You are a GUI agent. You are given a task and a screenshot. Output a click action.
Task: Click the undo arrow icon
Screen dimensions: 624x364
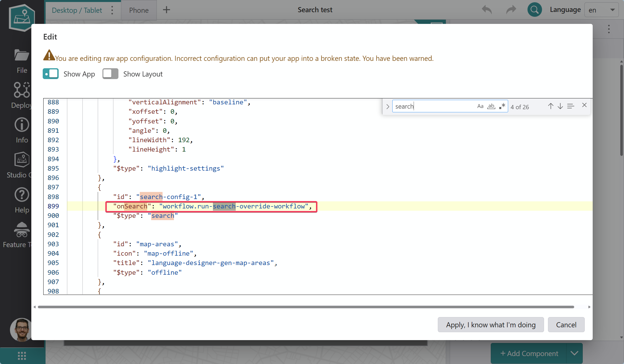[487, 10]
